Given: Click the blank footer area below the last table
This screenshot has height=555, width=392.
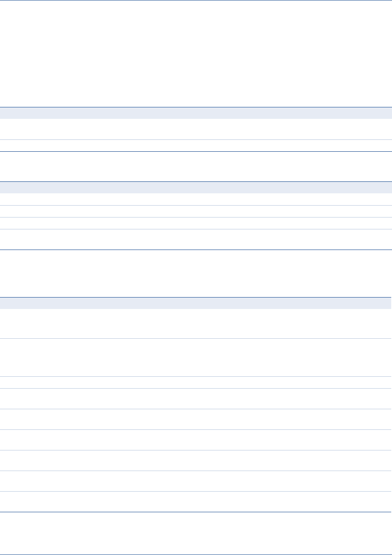Looking at the screenshot, I should point(196,533).
